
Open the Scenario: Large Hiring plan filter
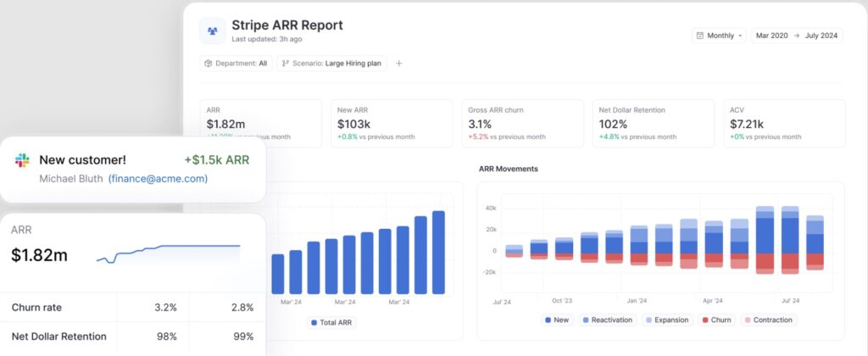point(331,63)
